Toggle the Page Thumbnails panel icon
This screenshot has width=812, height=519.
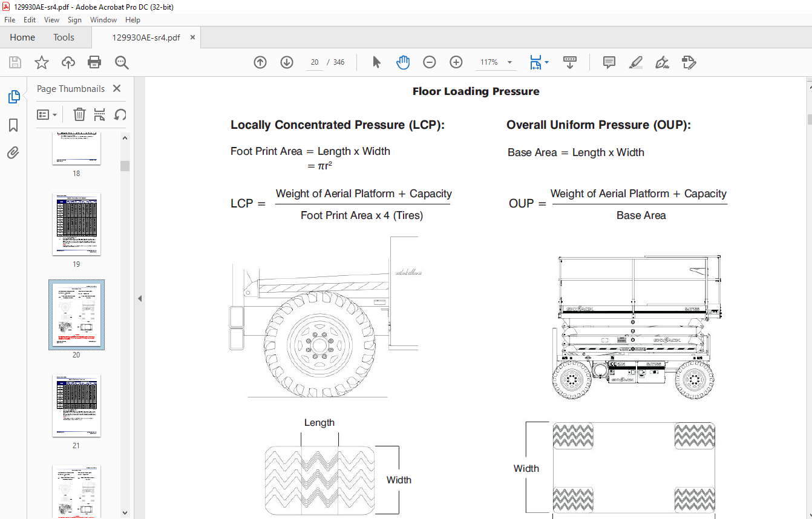tap(13, 97)
